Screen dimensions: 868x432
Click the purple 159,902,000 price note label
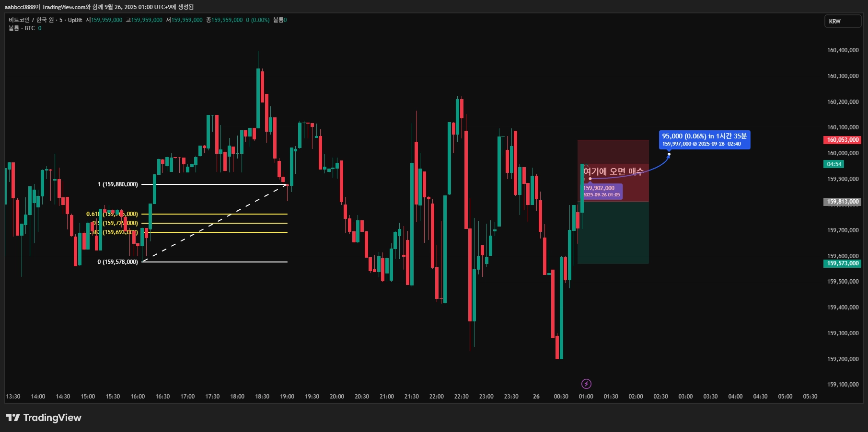pos(602,191)
